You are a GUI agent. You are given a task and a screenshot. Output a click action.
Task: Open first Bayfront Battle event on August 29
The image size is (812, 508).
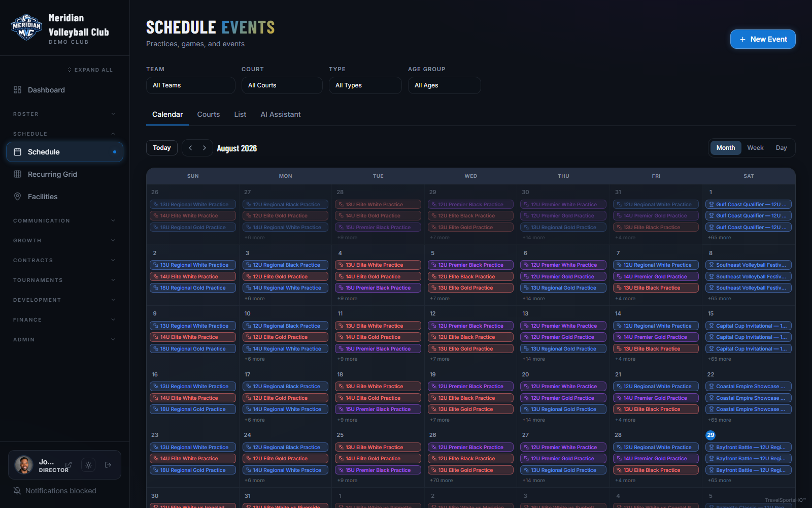point(749,448)
